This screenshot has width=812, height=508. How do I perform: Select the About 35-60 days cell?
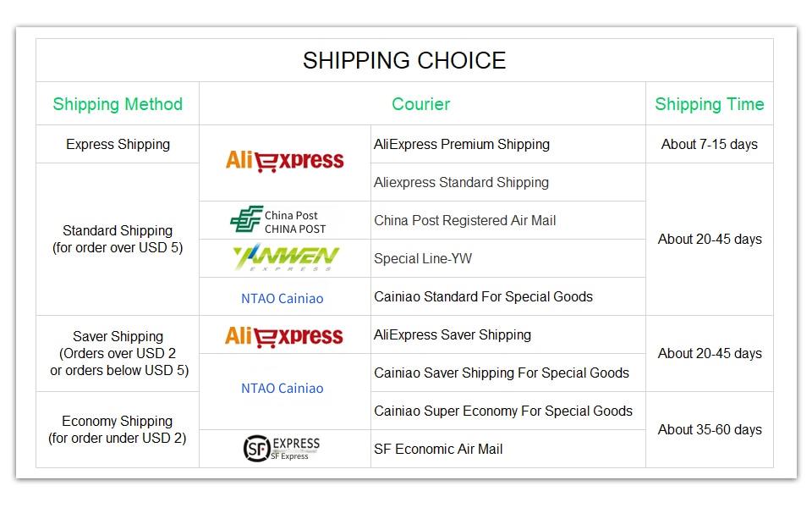pyautogui.click(x=710, y=430)
